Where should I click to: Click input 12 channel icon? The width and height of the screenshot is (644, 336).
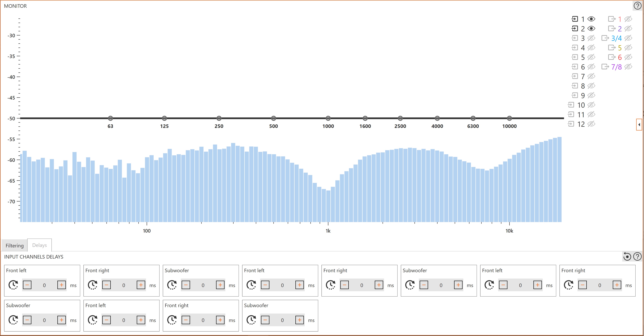click(571, 124)
